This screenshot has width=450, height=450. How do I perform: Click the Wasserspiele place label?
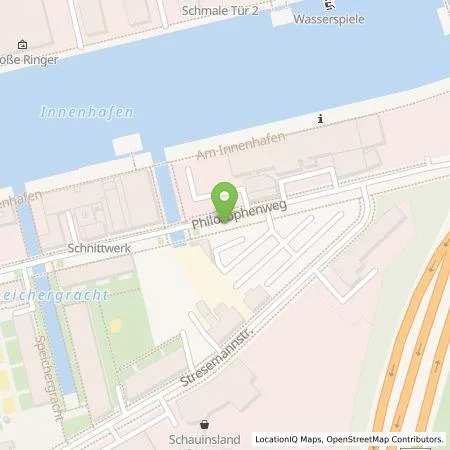329,19
